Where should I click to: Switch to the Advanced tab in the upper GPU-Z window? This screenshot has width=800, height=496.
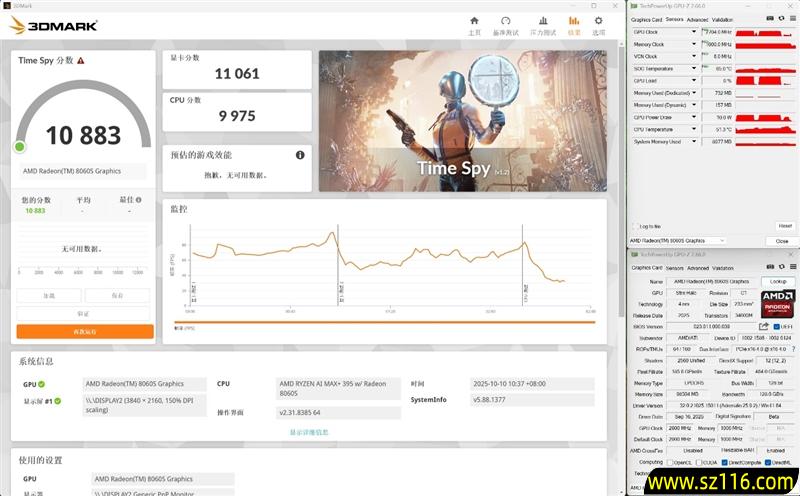697,19
